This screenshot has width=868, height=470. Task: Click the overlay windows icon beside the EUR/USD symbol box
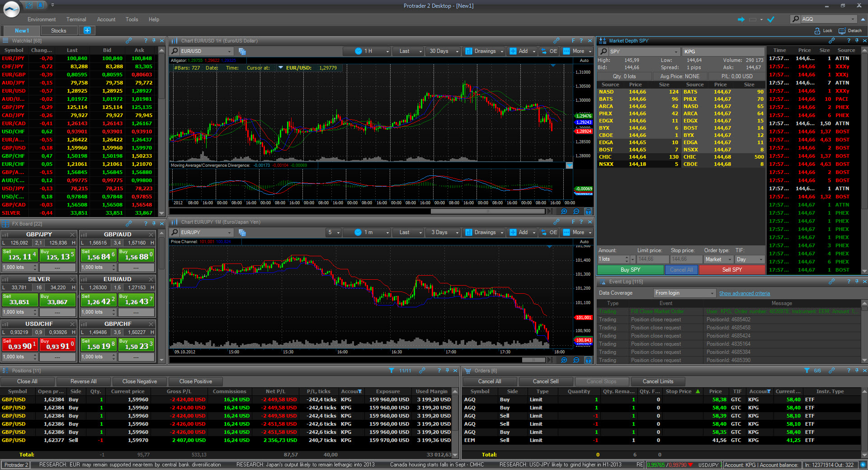[x=242, y=51]
